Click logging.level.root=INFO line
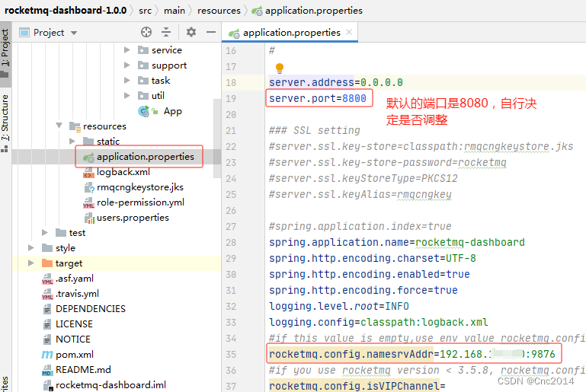 point(339,306)
